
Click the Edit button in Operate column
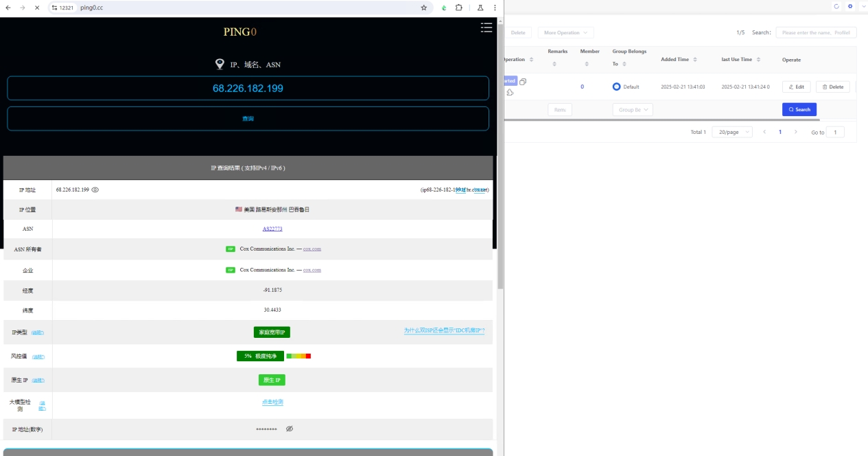(796, 87)
